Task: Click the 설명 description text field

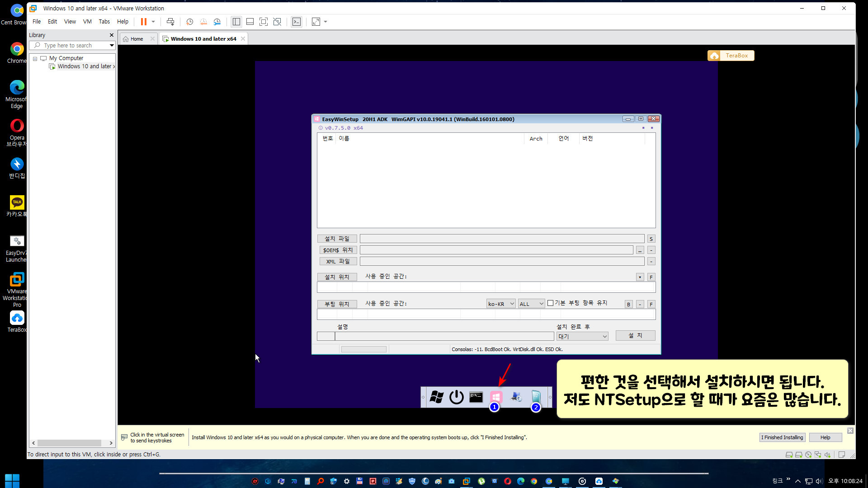Action: click(x=444, y=336)
